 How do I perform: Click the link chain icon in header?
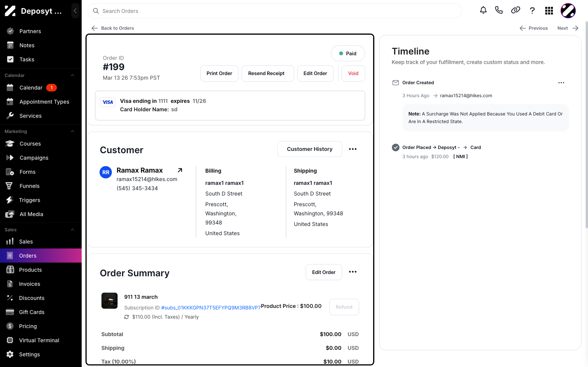coord(516,10)
